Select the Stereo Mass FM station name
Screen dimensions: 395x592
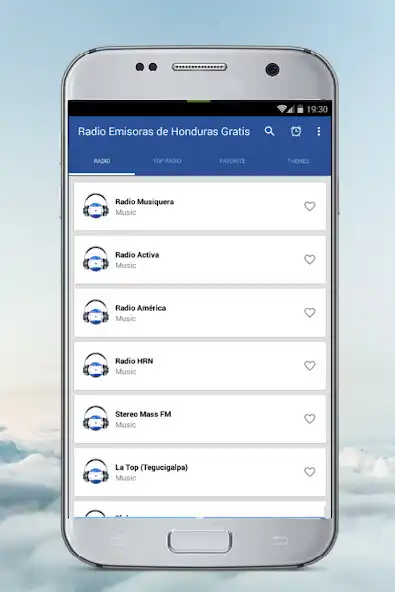tap(143, 414)
